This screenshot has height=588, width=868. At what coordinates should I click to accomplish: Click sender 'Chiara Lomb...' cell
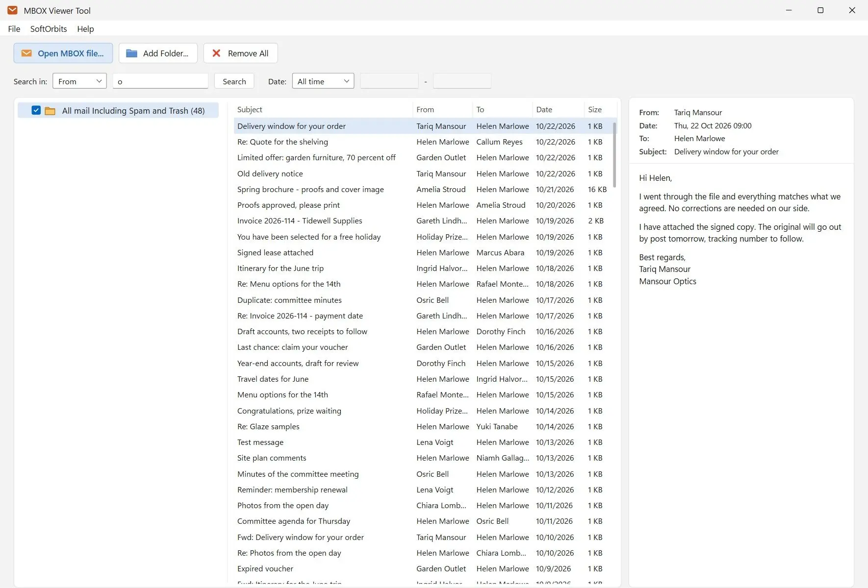coord(441,505)
